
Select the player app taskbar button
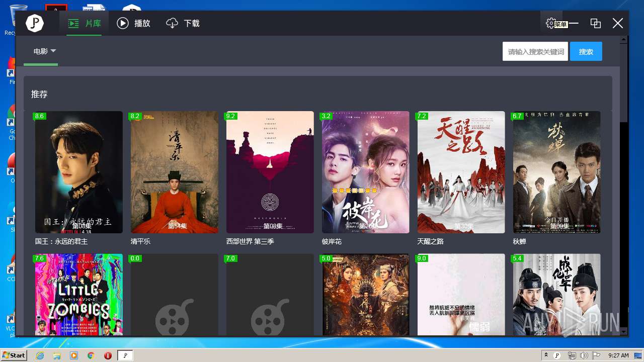pos(126,355)
